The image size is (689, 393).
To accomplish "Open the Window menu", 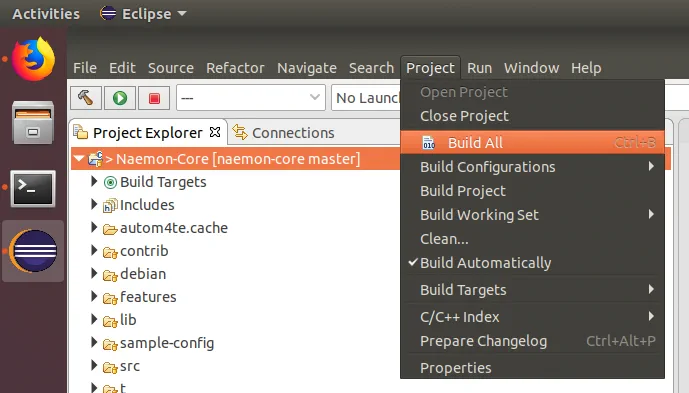I will tap(531, 68).
